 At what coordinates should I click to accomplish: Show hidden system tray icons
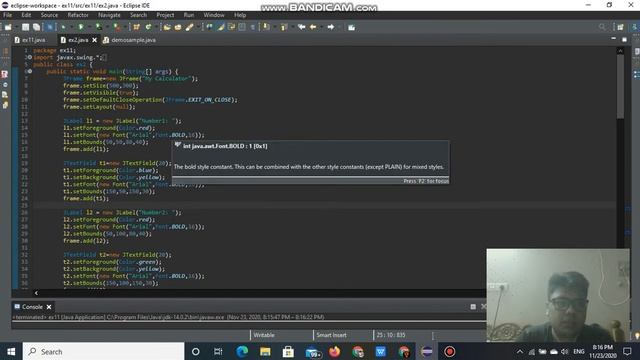(520, 351)
